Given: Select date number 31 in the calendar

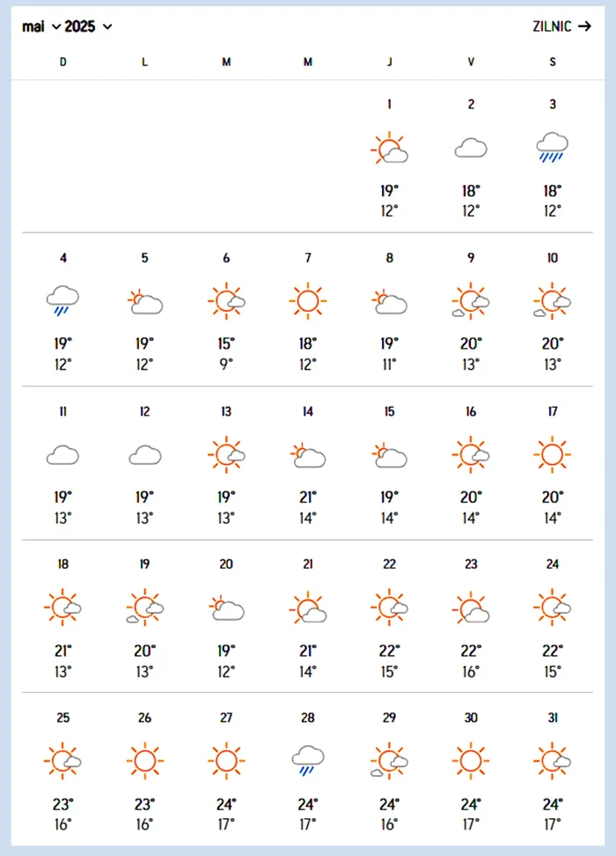Looking at the screenshot, I should (x=553, y=718).
